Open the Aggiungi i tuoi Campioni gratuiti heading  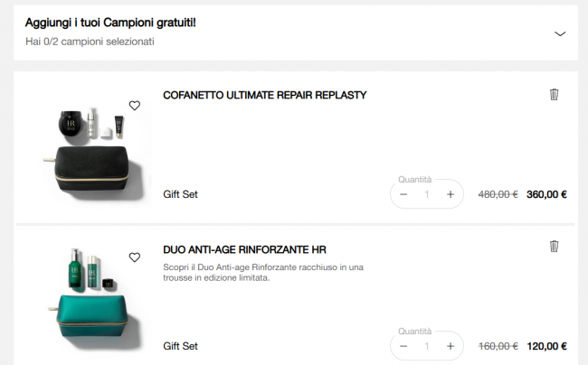pos(110,22)
